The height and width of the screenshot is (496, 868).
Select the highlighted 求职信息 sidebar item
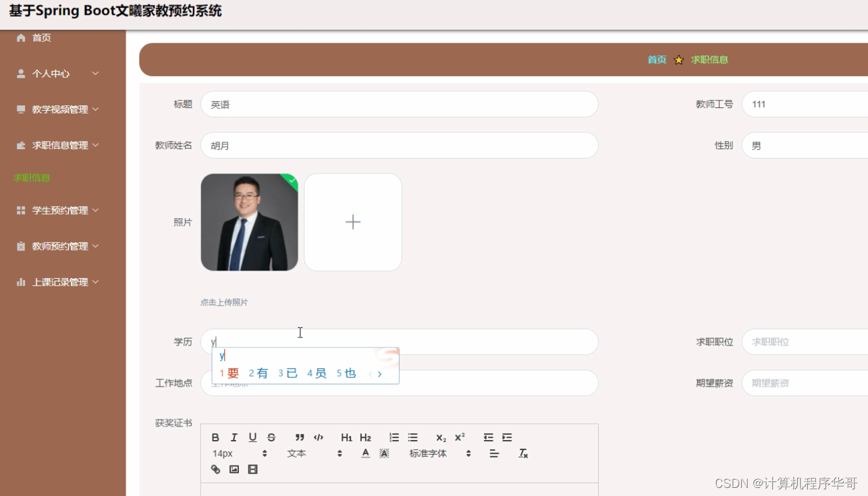(x=32, y=177)
